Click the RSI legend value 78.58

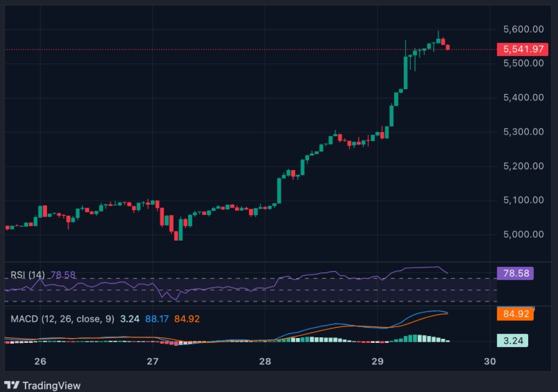point(63,274)
